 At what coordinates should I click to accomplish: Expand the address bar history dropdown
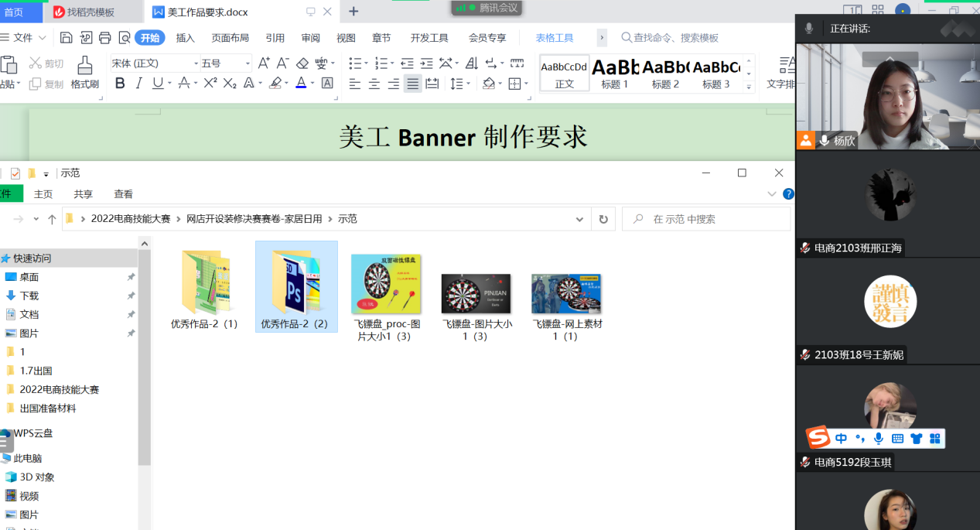point(579,219)
